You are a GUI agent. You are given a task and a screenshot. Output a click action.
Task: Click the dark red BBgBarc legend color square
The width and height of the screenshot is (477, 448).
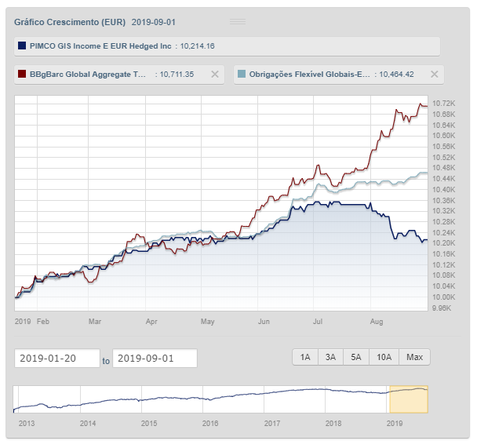(x=22, y=75)
